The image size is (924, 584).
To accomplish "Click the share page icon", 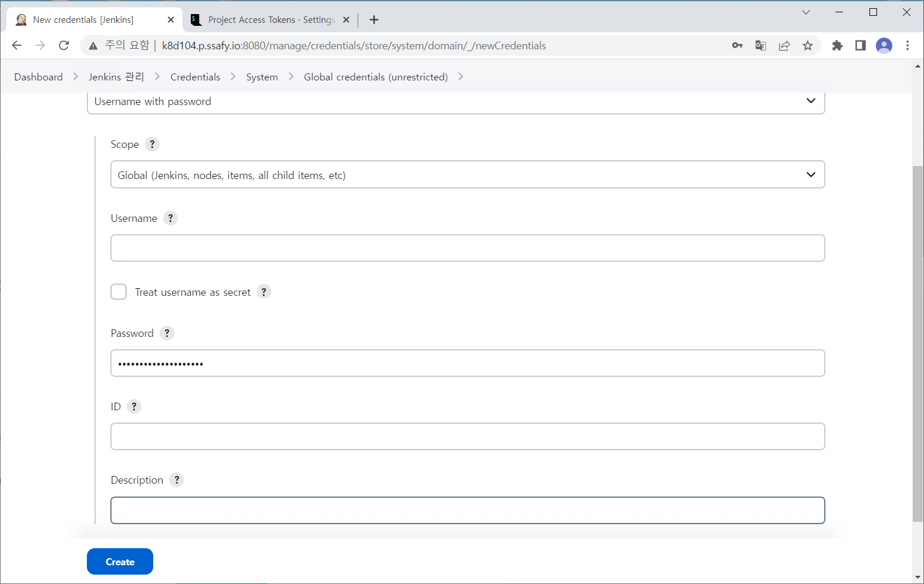I will click(784, 46).
